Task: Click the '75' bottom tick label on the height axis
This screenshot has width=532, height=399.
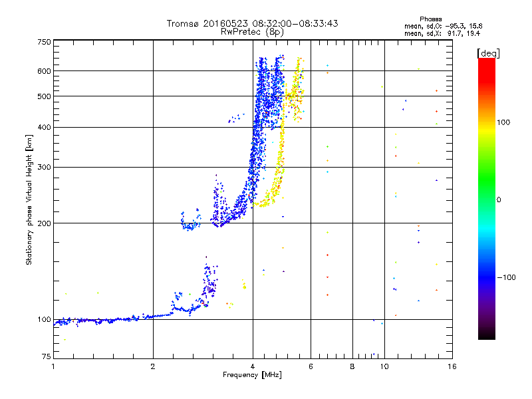Action: point(47,356)
